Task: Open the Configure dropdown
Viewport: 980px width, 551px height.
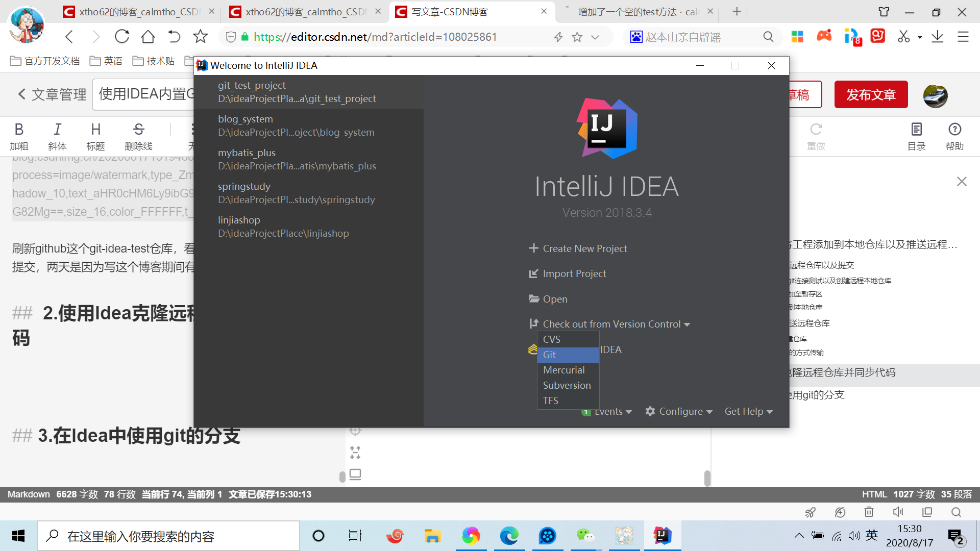Action: click(678, 411)
